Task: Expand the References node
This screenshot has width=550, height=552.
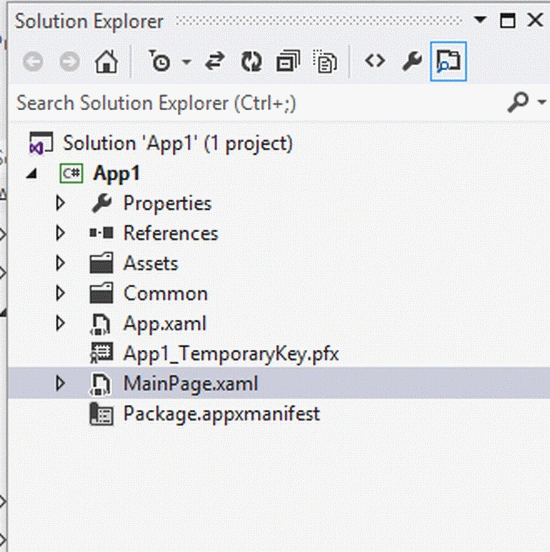Action: 60,233
